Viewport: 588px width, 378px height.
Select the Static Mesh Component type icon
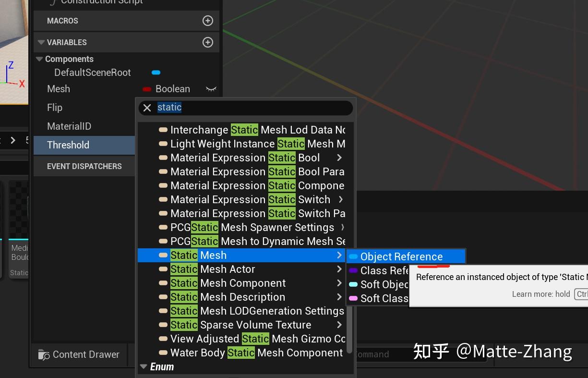(163, 283)
